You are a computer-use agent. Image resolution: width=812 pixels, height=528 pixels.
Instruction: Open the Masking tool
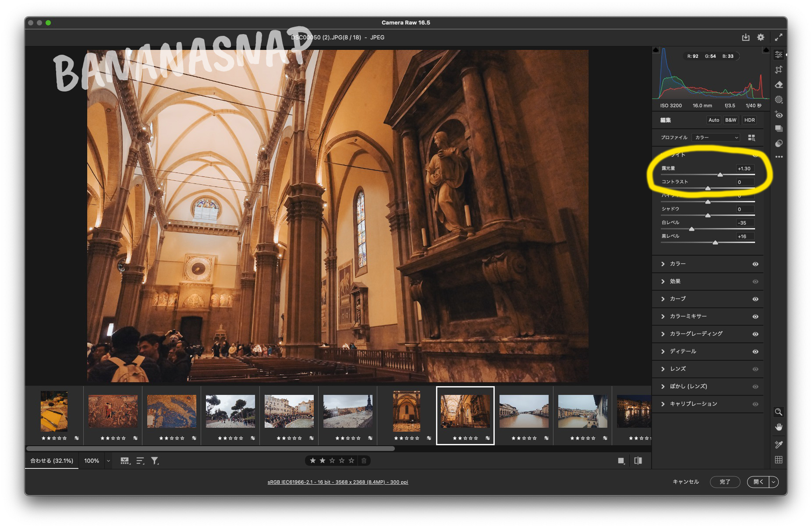(x=779, y=99)
